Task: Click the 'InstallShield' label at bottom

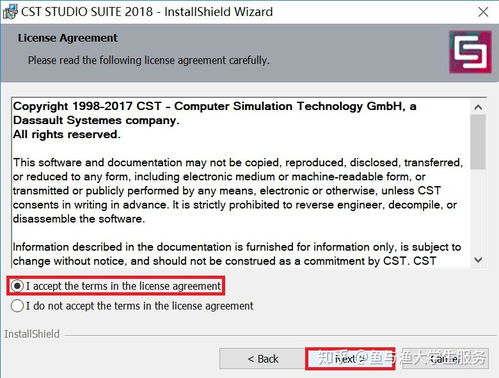Action: [x=32, y=334]
